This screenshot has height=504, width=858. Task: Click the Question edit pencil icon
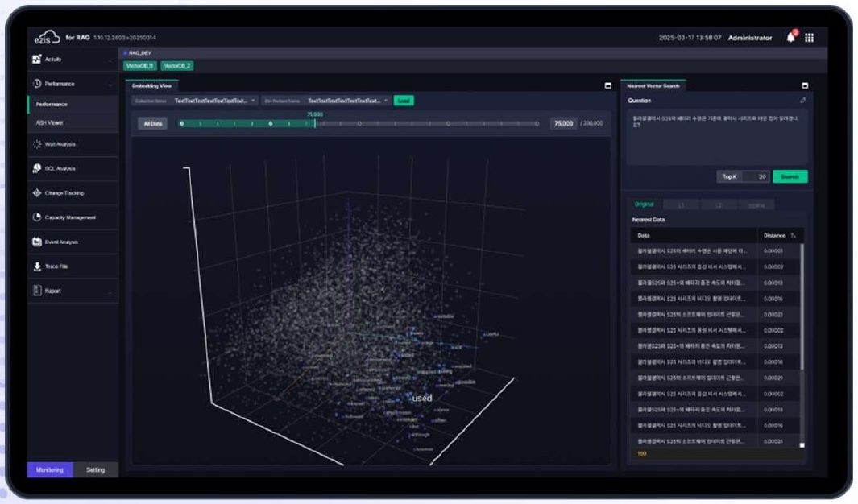click(x=802, y=100)
